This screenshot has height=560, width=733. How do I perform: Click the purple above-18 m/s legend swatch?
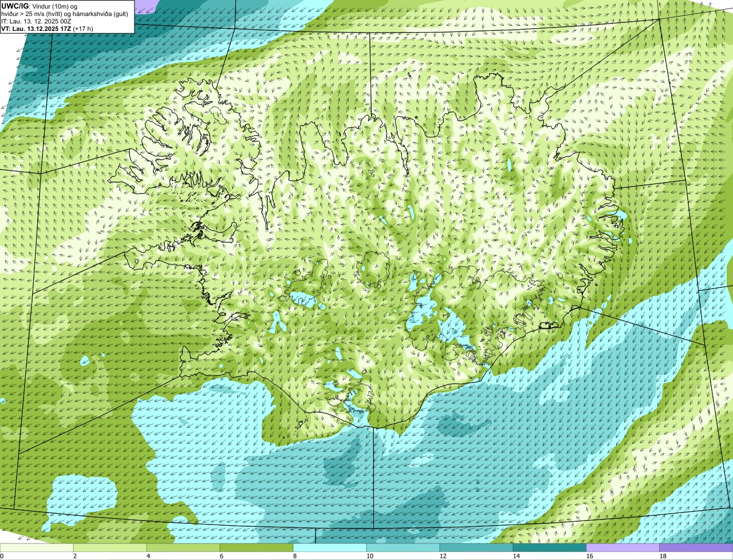[x=696, y=547]
